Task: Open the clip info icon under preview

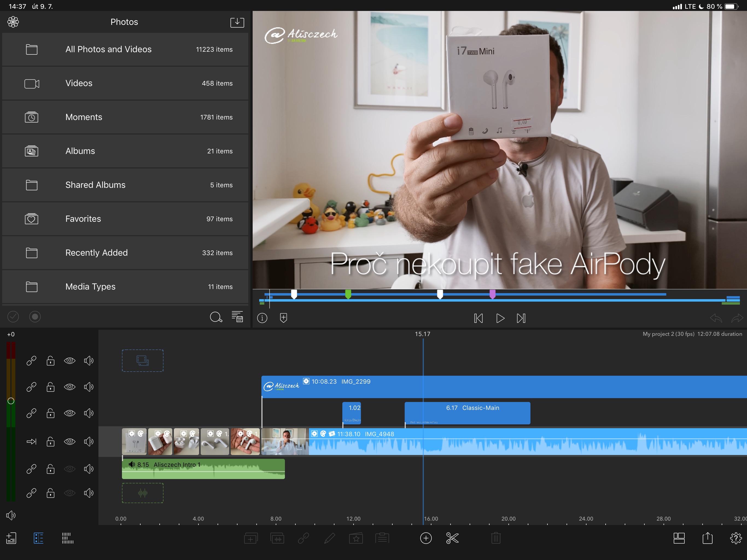Action: pos(262,318)
